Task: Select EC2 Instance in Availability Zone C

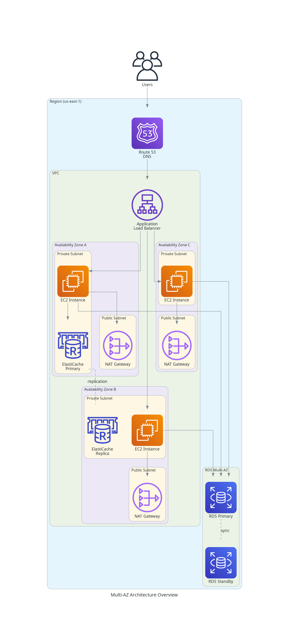Action: [x=176, y=281]
